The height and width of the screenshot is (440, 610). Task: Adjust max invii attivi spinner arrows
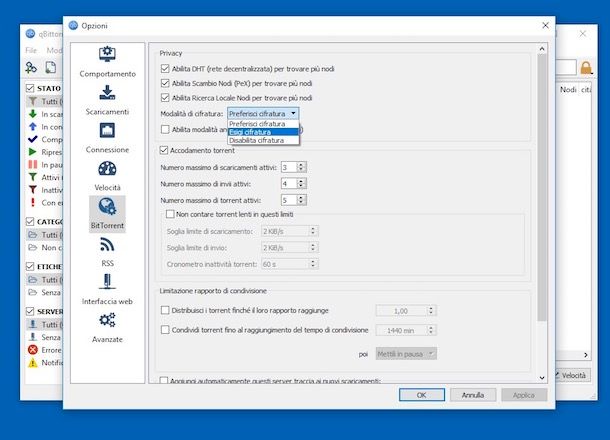[x=301, y=184]
